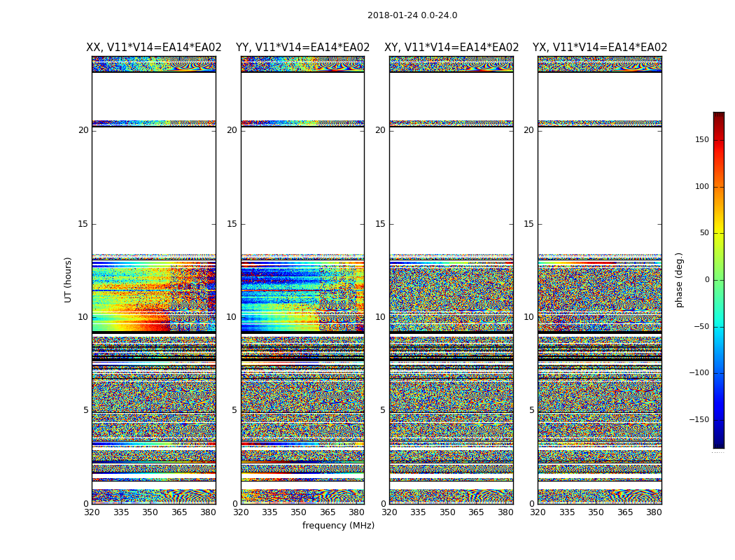Select the YY, V11*V14=EA14*EA02 panel title
The height and width of the screenshot is (560, 735).
coord(303,48)
